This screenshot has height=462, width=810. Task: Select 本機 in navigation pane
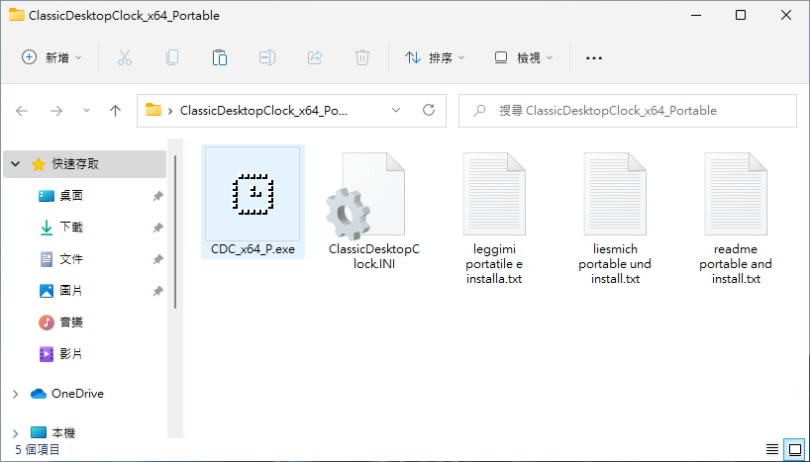tap(63, 433)
